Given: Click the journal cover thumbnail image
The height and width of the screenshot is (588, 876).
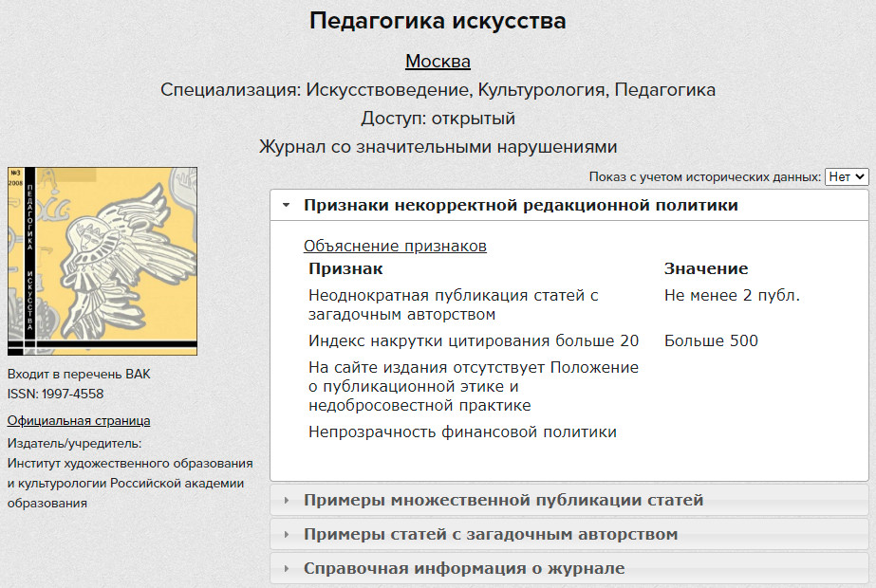Looking at the screenshot, I should [103, 261].
